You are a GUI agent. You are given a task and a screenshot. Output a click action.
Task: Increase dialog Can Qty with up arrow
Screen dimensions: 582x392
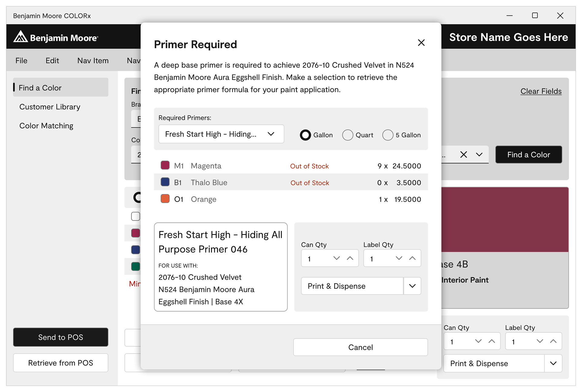(350, 258)
